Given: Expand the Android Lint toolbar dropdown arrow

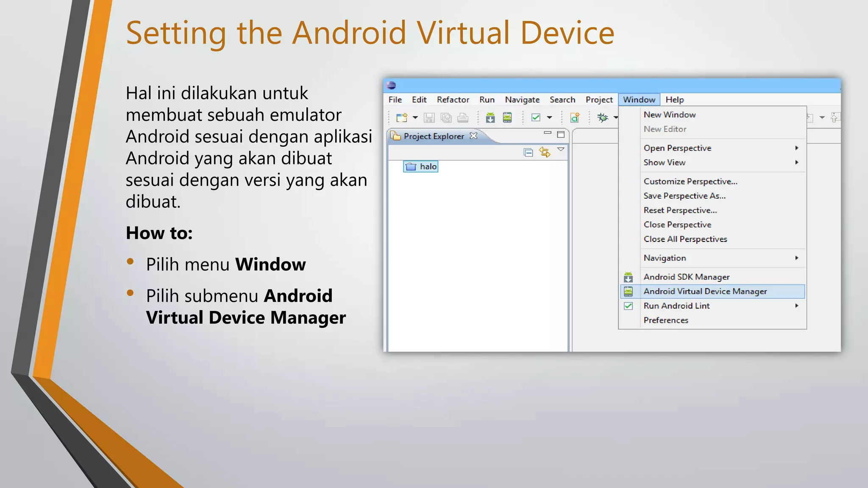Looking at the screenshot, I should [549, 117].
